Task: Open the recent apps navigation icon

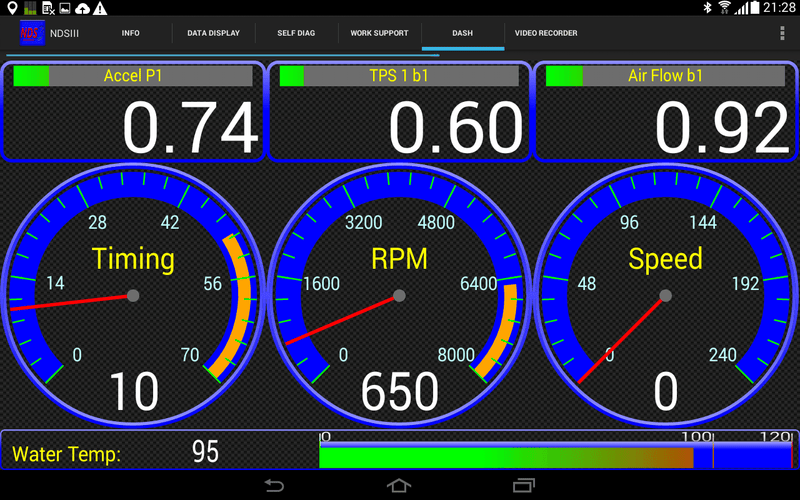Action: (523, 485)
